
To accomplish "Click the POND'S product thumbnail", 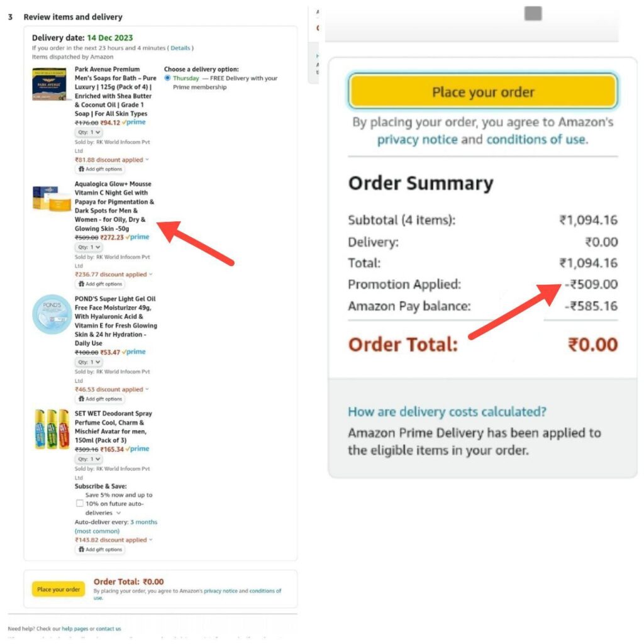I will point(52,314).
